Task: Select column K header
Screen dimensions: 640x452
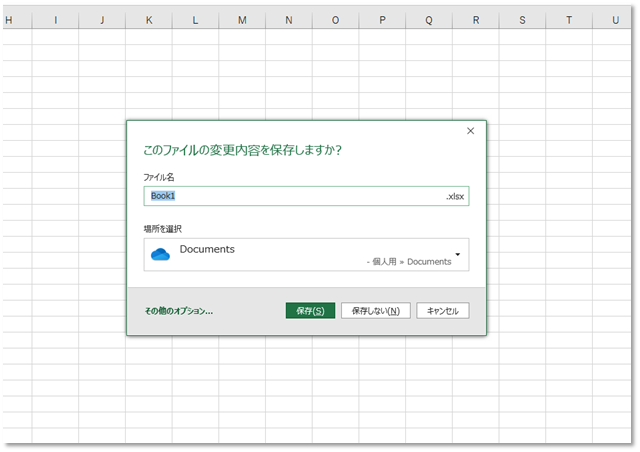Action: pyautogui.click(x=149, y=20)
